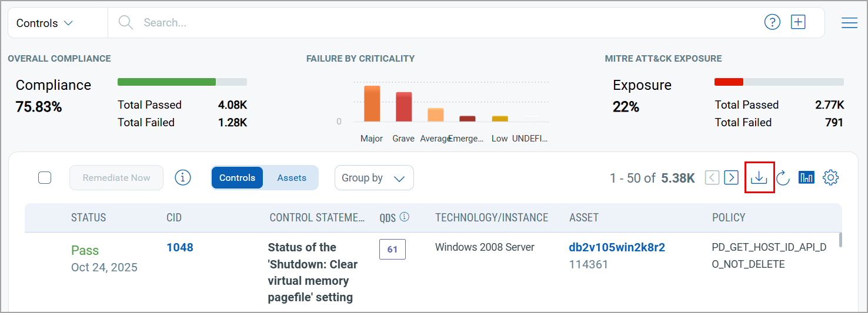
Task: Click info icon beside Remediate Now
Action: 183,177
